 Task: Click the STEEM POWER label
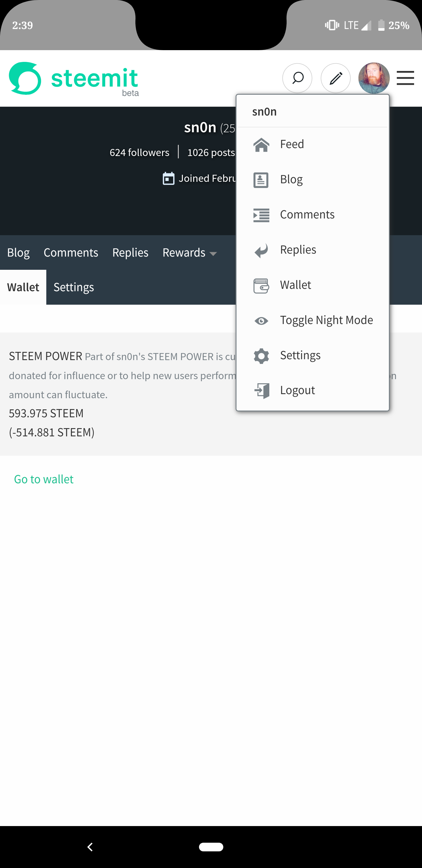(45, 356)
